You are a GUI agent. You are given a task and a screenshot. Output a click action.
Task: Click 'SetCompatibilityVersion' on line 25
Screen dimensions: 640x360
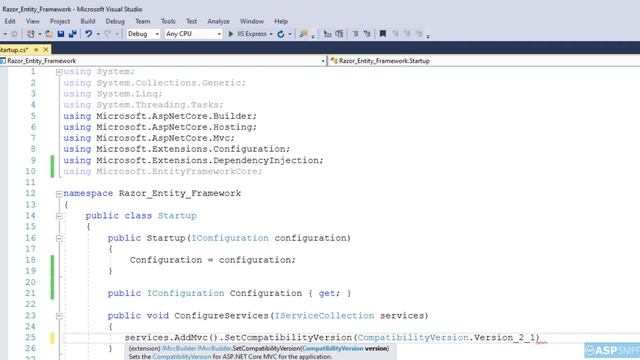tap(288, 338)
